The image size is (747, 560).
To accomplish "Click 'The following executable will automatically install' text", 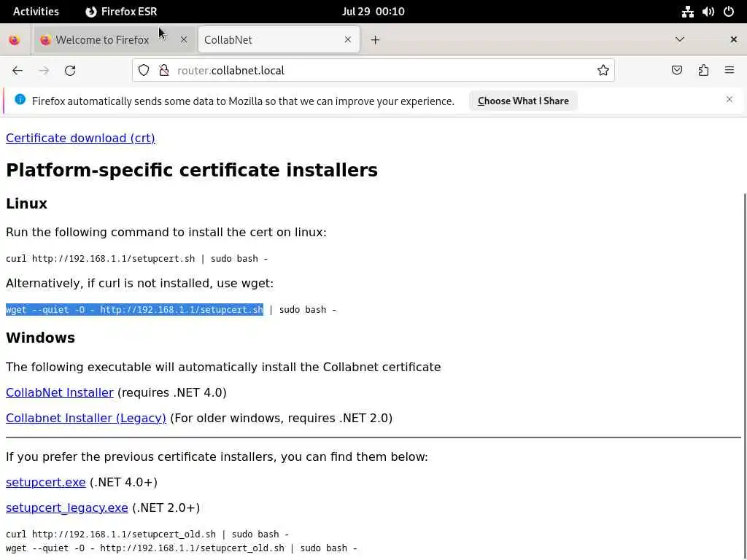I will tap(223, 367).
